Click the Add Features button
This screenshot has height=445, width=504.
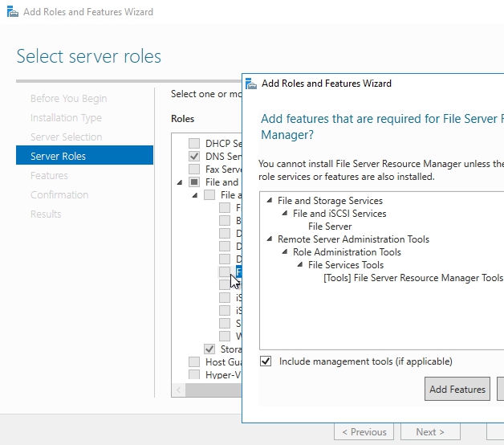(457, 390)
